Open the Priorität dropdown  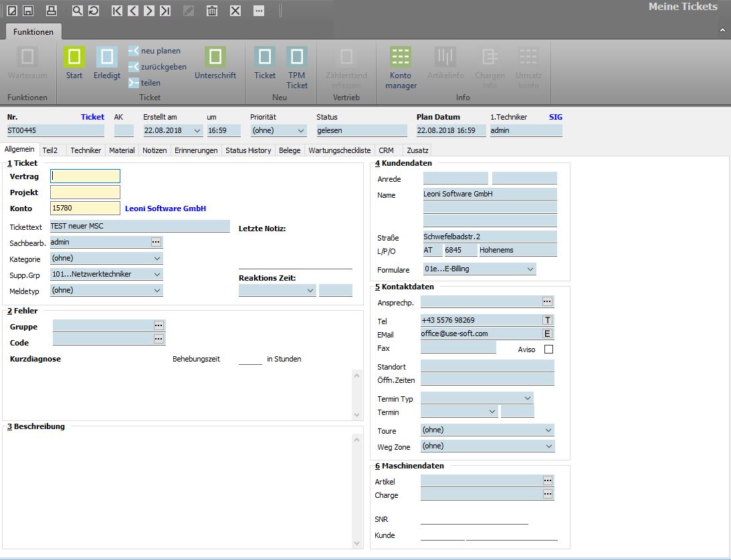(301, 131)
